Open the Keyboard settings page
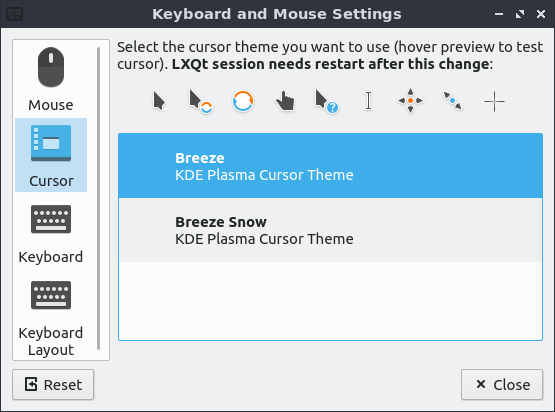The height and width of the screenshot is (412, 555). tap(51, 233)
